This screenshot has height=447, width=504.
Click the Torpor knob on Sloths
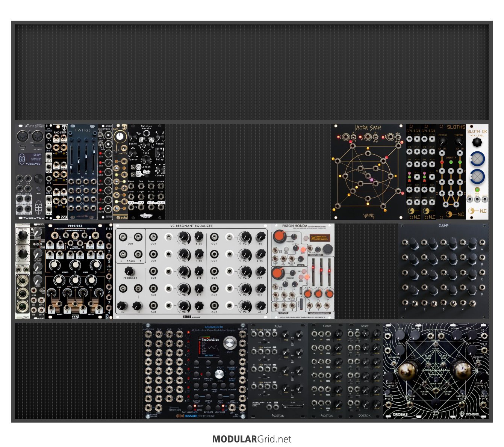459,141
